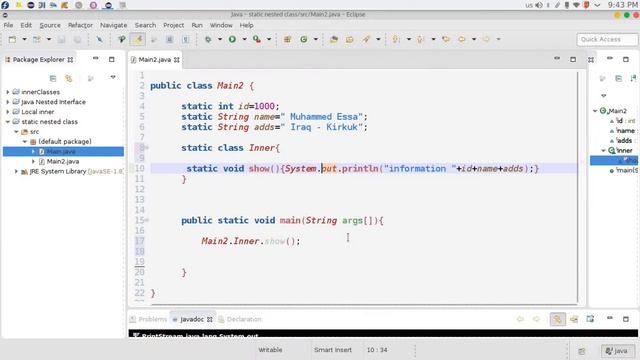The height and width of the screenshot is (360, 640).
Task: Collapse the Inner class in Outline
Action: click(x=603, y=150)
